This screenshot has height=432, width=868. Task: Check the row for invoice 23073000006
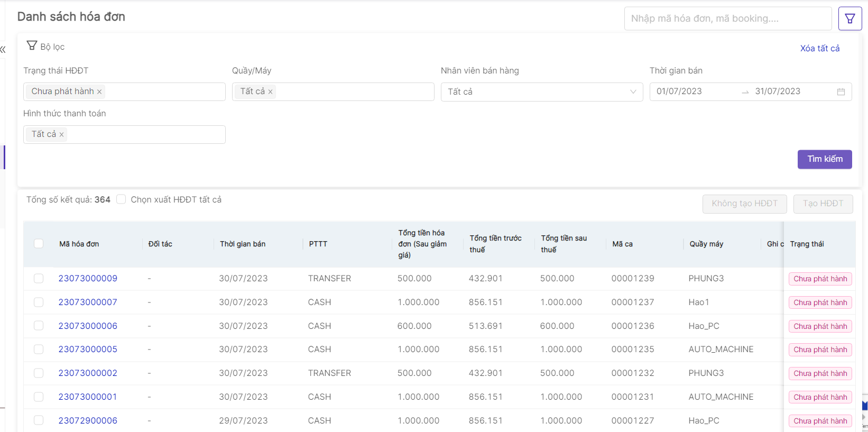(x=39, y=326)
